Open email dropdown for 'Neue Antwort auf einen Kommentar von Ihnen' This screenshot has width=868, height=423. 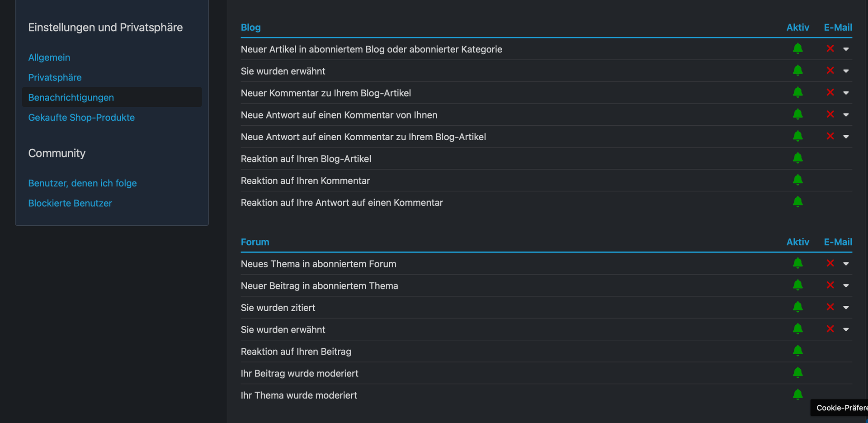pyautogui.click(x=846, y=115)
